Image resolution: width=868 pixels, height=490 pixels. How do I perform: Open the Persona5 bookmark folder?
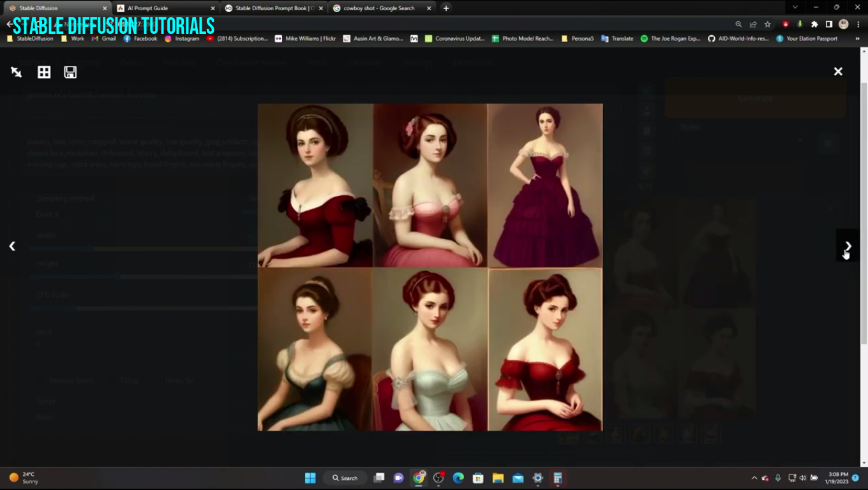pos(578,38)
